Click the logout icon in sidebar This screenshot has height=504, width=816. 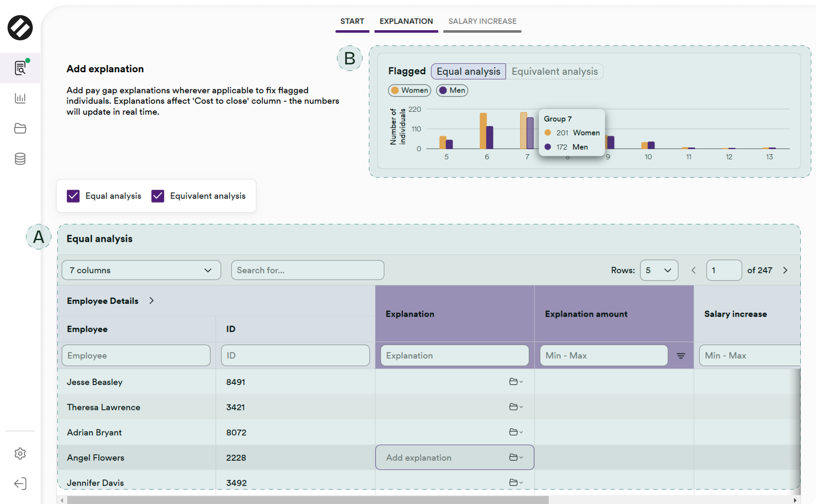coord(20,484)
